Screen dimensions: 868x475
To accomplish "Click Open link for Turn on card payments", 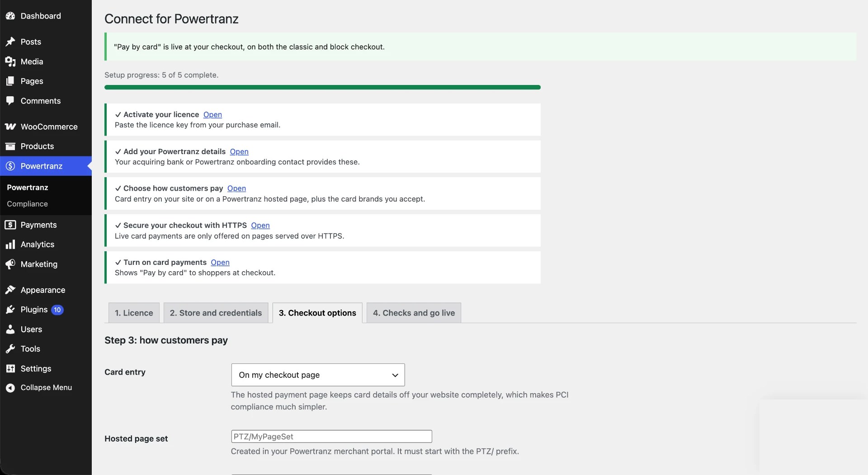I will pyautogui.click(x=220, y=262).
